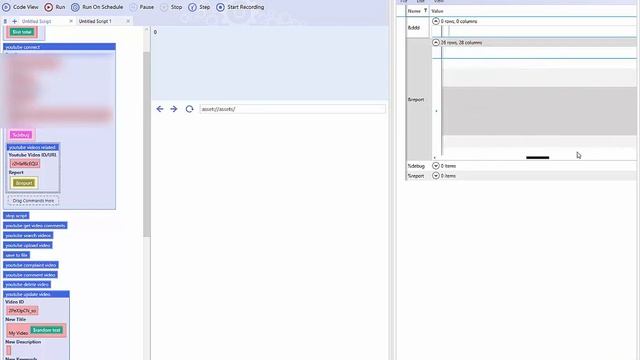Select the stop script command
The width and height of the screenshot is (640, 360).
coord(16,216)
